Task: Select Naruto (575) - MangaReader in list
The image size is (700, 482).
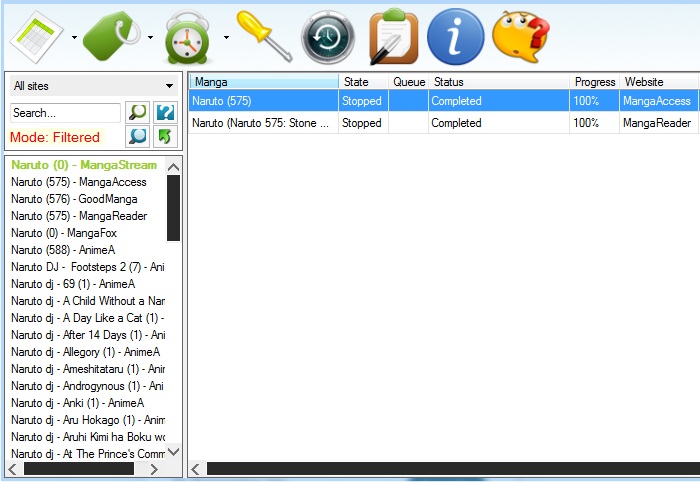Action: tap(79, 216)
